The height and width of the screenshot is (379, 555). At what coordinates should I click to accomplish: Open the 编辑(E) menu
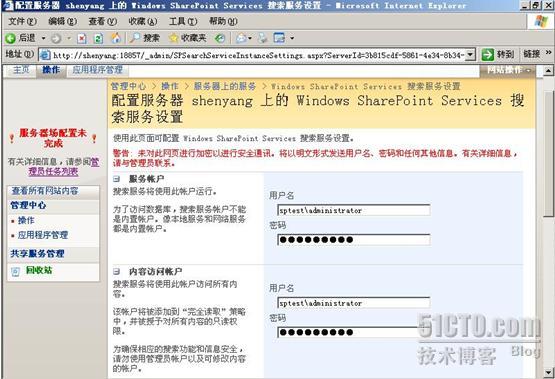[63, 21]
